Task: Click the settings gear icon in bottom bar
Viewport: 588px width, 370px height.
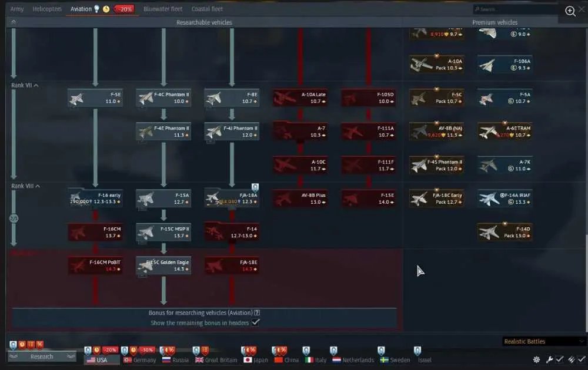Action: 537,359
